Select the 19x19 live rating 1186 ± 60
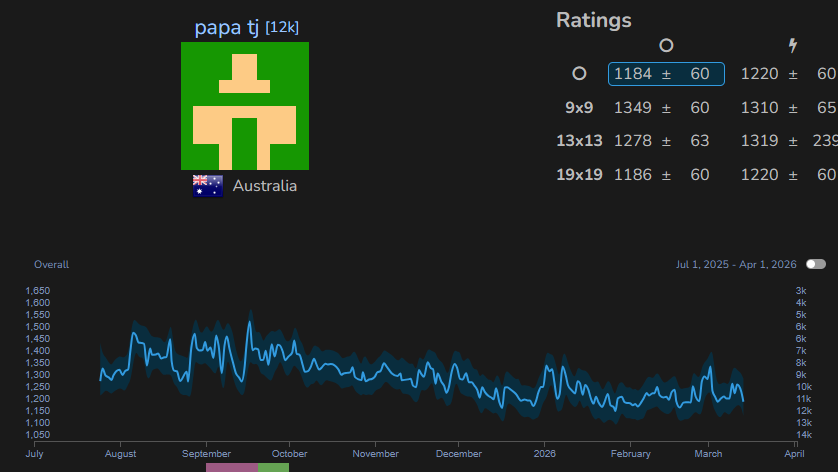The image size is (838, 472). 661,175
